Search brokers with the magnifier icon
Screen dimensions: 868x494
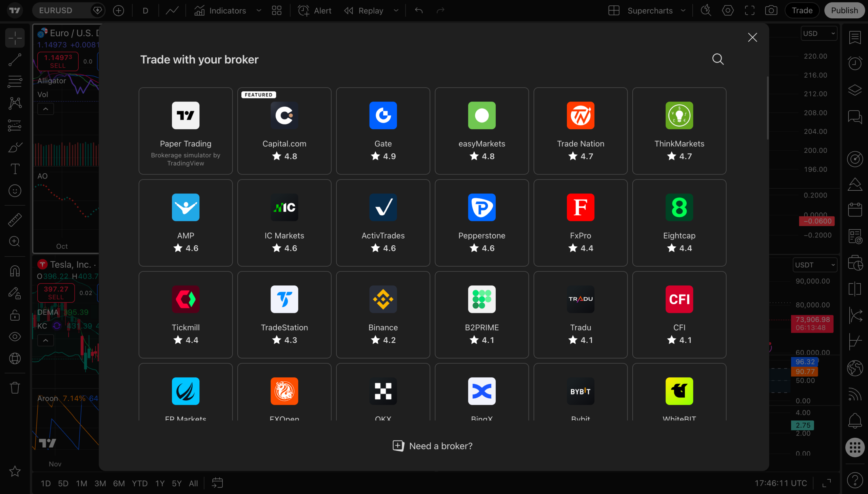718,59
